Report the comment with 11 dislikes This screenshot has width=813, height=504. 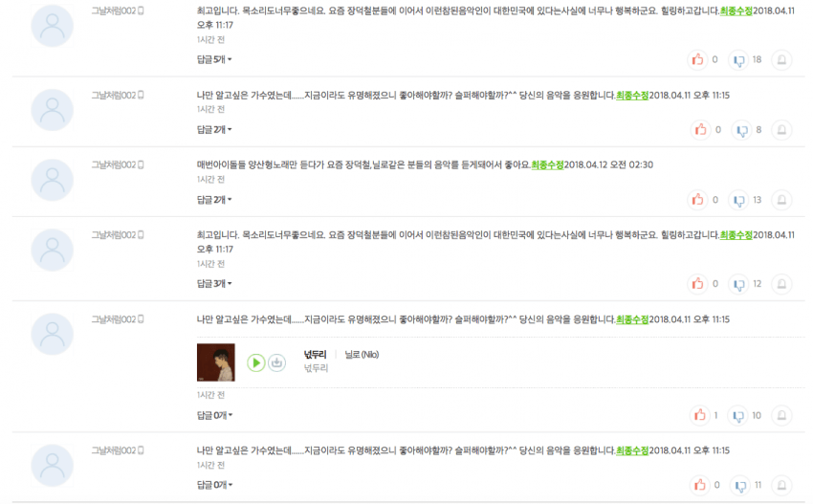781,485
